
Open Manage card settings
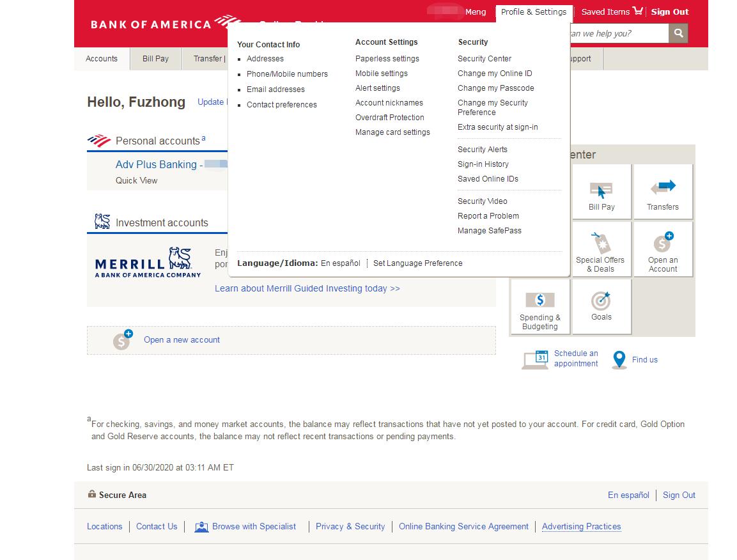tap(392, 132)
